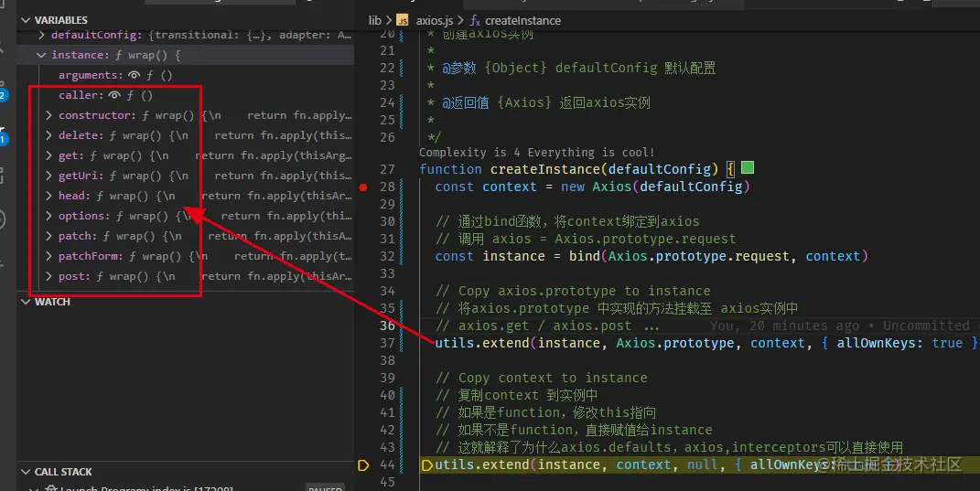Click the green square after createInstance signature
This screenshot has width=980, height=491.
(748, 167)
